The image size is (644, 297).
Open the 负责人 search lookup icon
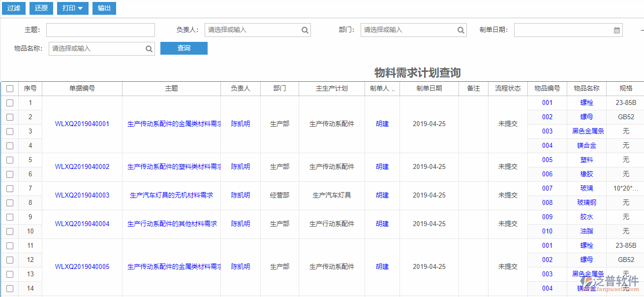coord(305,30)
